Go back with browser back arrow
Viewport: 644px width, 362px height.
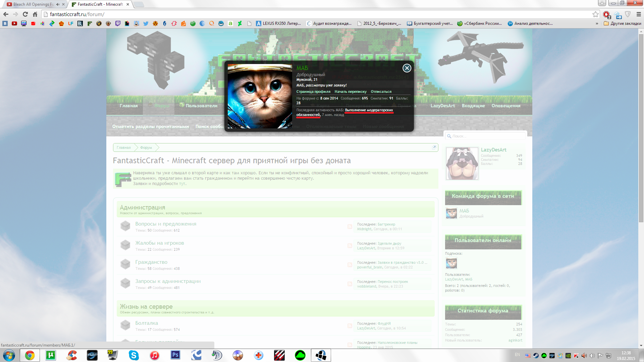(x=6, y=14)
